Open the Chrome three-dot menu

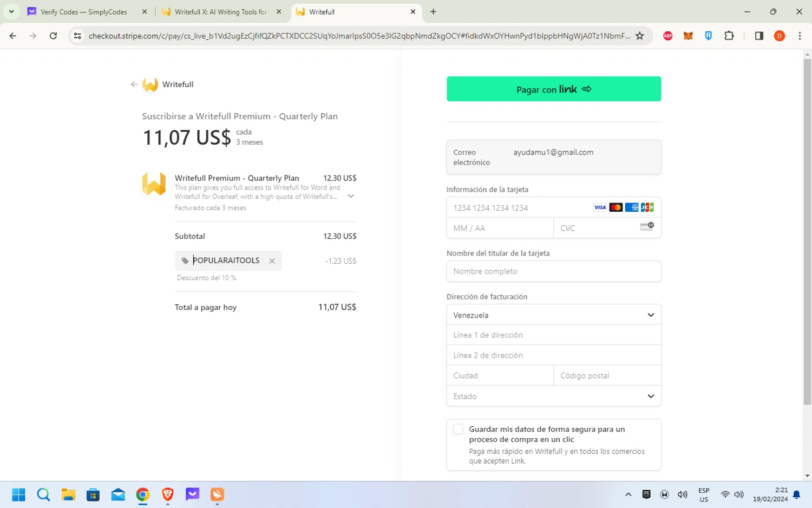pos(800,36)
